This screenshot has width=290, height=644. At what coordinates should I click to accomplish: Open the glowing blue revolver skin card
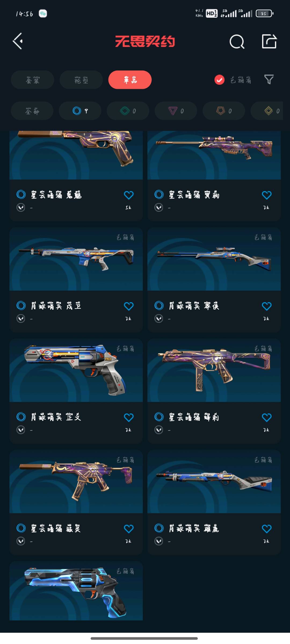[x=76, y=591]
